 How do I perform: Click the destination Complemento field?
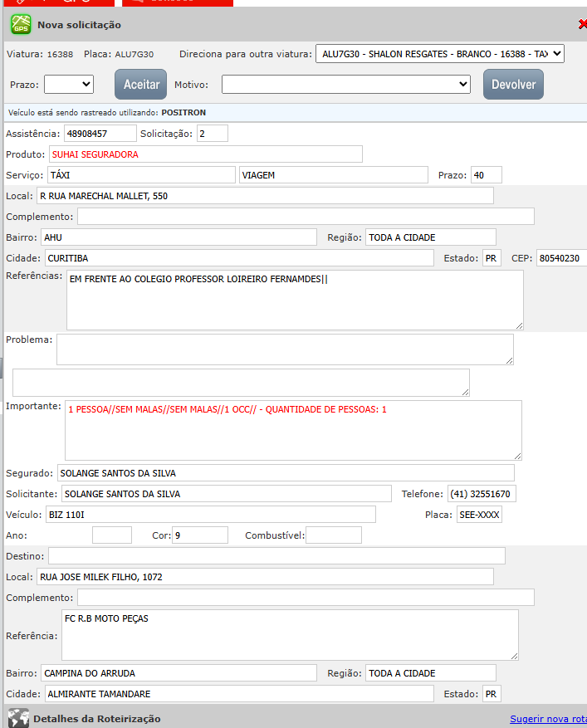(x=306, y=598)
